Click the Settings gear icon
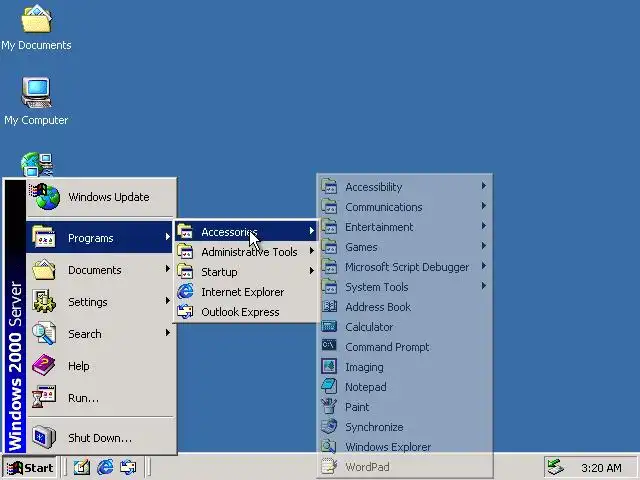 point(44,302)
